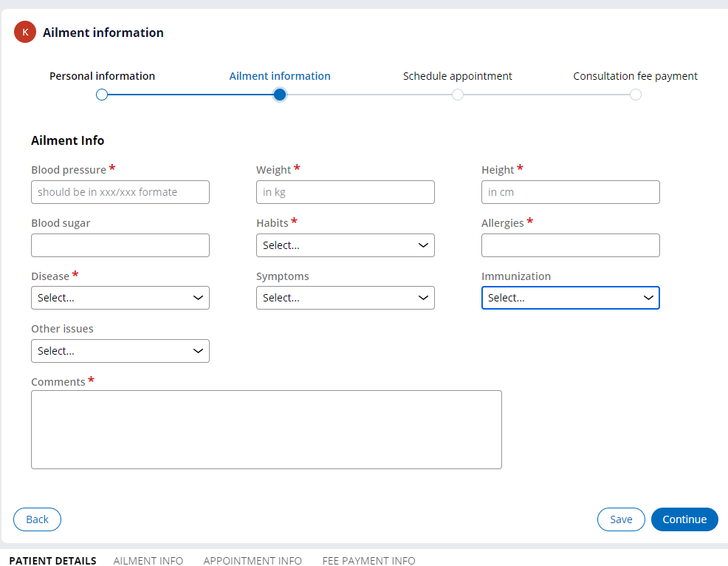
Task: Expand the Symptoms dropdown
Action: coord(345,297)
